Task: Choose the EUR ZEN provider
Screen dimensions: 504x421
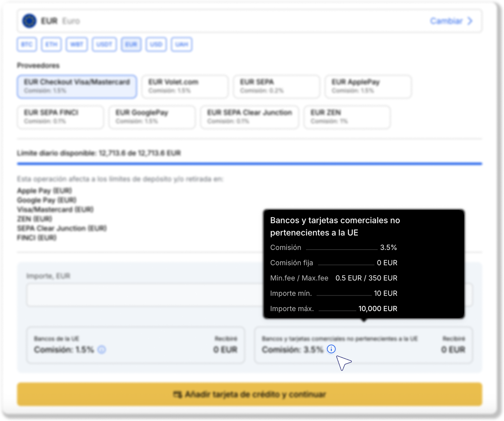Action: [347, 117]
